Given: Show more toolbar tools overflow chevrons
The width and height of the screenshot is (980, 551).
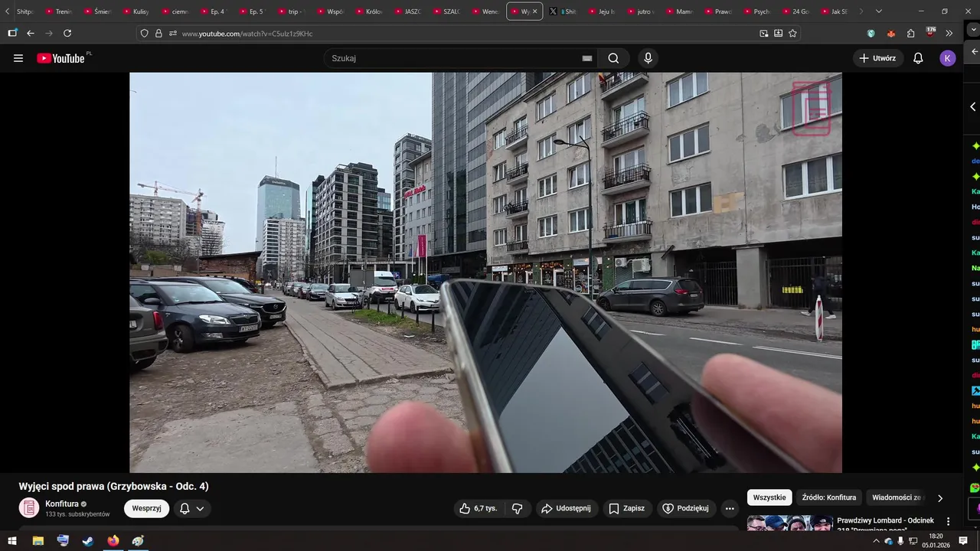Looking at the screenshot, I should click(x=949, y=34).
